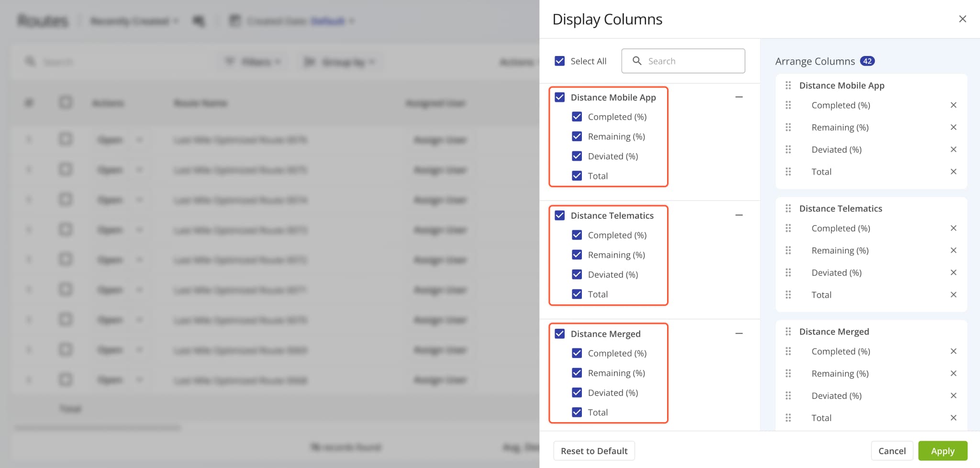Click Reset to Default button
Viewport: 980px width, 468px height.
594,451
